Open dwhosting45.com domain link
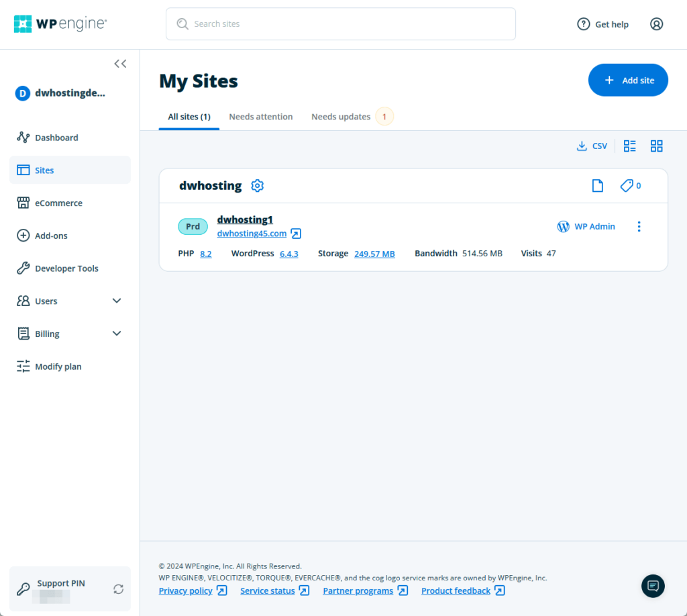 (252, 234)
